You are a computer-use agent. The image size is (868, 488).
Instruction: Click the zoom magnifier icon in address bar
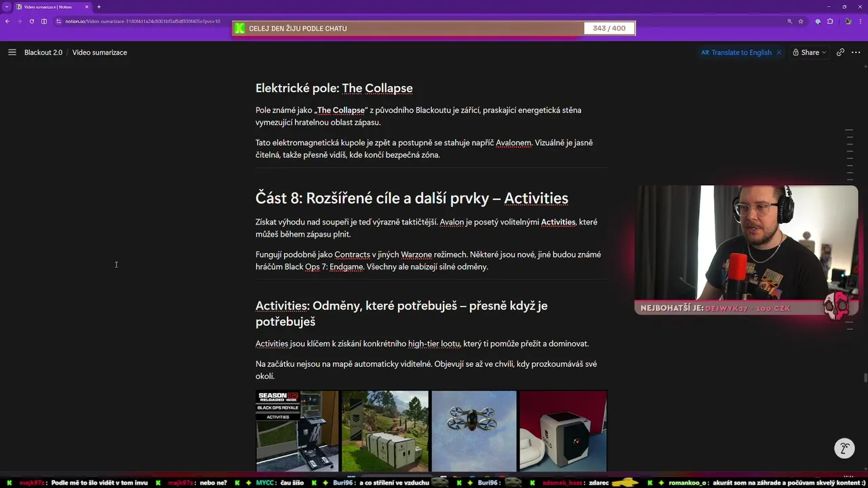(789, 21)
